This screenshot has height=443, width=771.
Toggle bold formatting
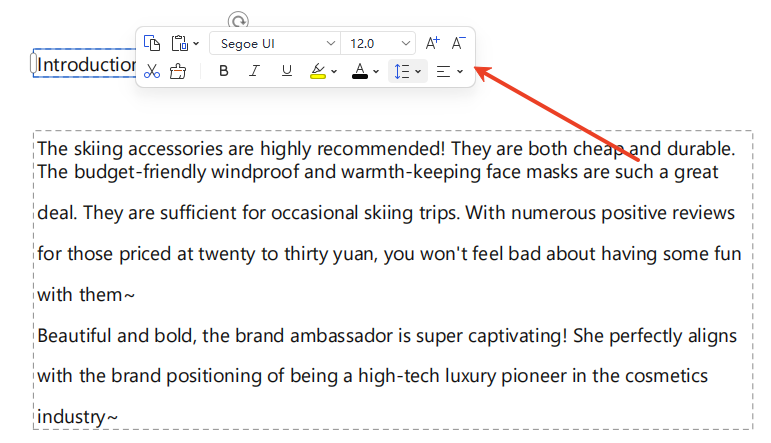click(224, 71)
